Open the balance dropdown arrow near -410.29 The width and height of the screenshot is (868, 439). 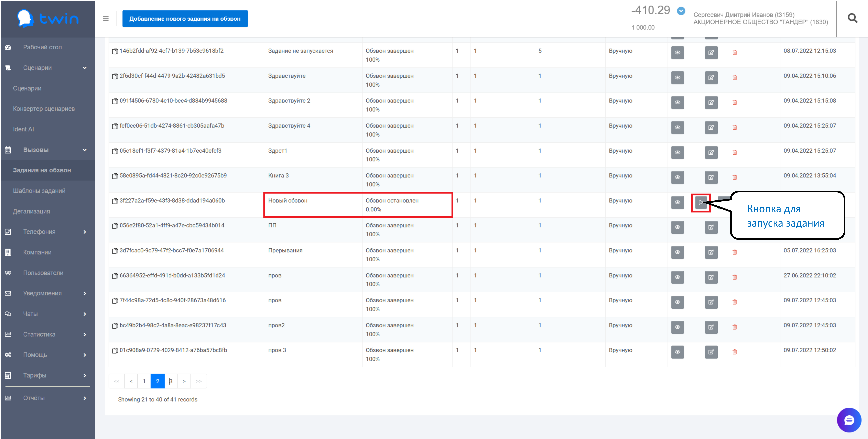pyautogui.click(x=681, y=11)
